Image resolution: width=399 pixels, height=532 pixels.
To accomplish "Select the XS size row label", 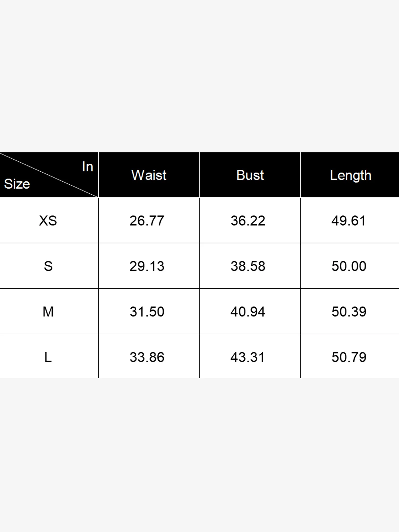I will pyautogui.click(x=48, y=221).
